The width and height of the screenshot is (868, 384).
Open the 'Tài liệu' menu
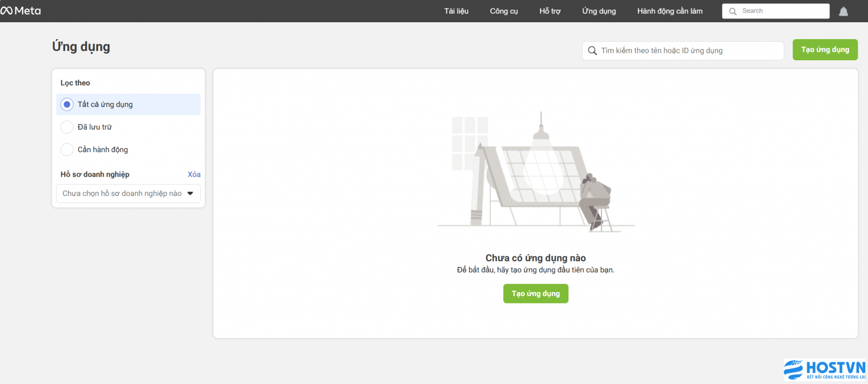[456, 11]
